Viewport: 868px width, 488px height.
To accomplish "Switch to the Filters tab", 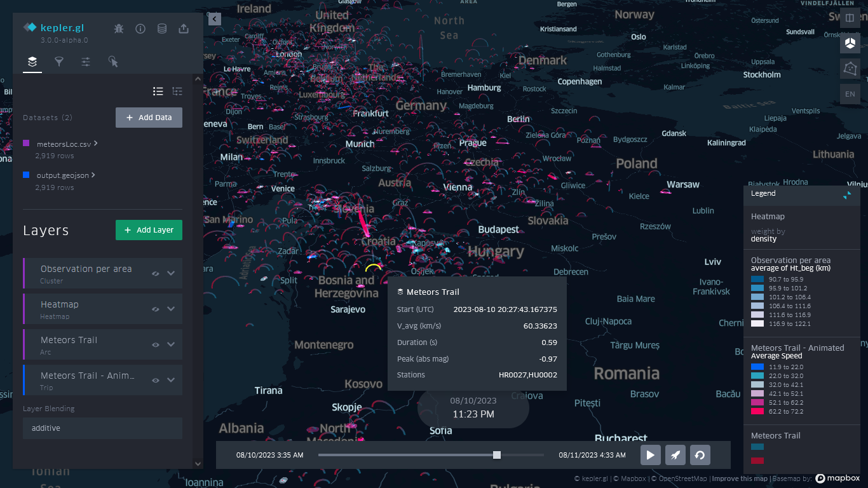I will [x=59, y=62].
